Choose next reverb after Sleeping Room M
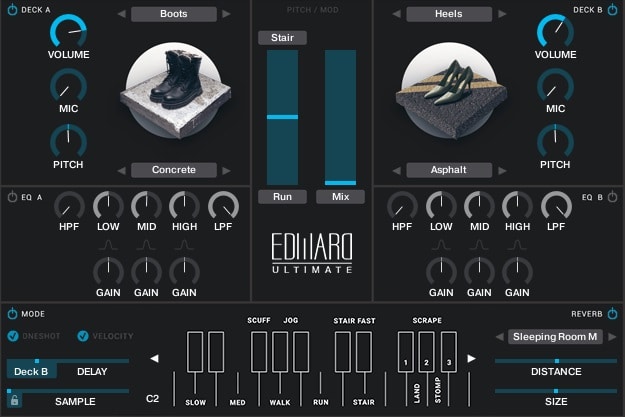 (x=612, y=337)
